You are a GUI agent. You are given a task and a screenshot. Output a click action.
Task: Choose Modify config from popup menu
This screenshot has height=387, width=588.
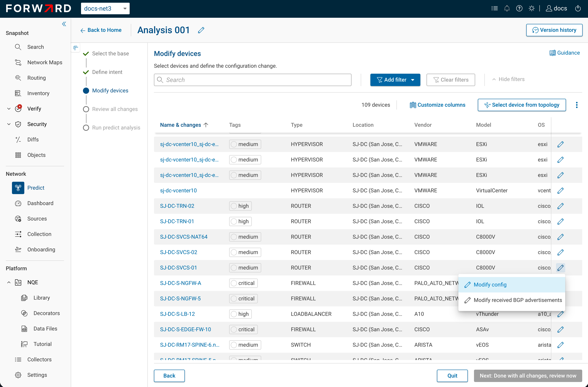tap(511, 285)
